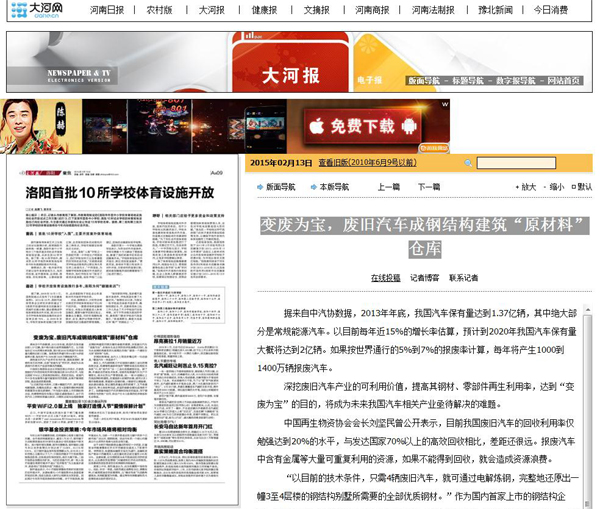Reset font size with 默认
Viewport: 600px width, 509px height.
coord(583,187)
